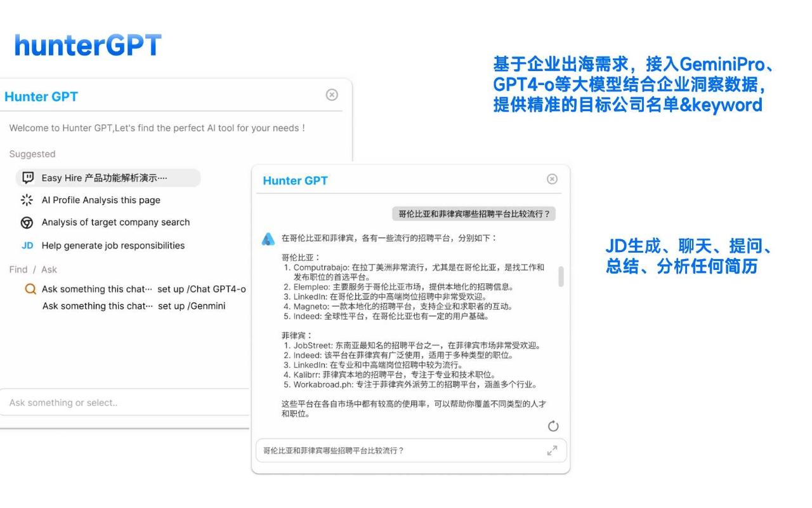
Task: Expand the chat input with the arrows icon
Action: click(x=552, y=450)
